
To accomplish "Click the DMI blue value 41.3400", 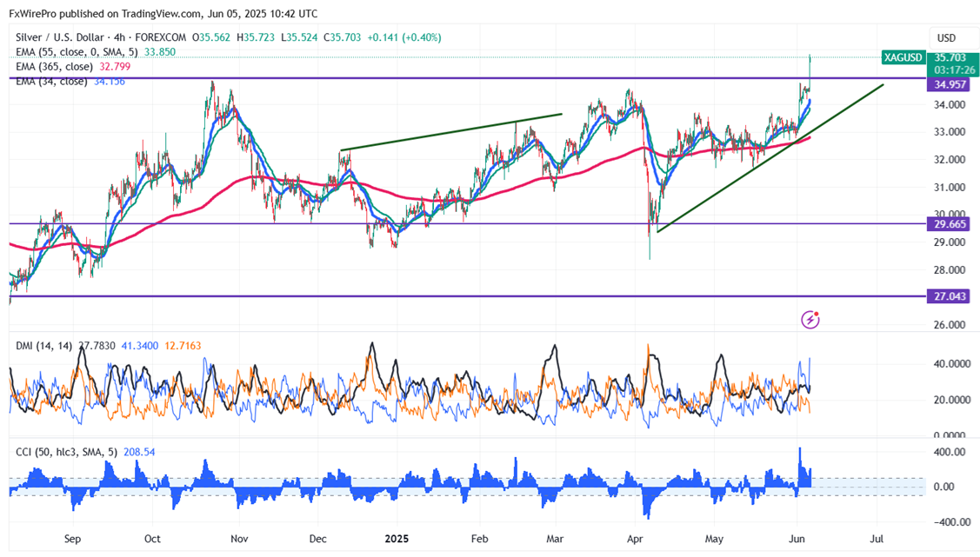I will 140,345.
